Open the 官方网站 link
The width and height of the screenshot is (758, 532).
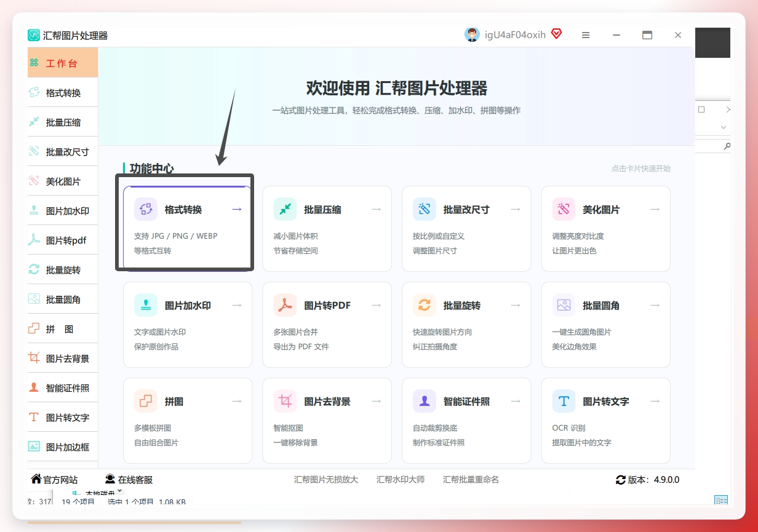click(54, 480)
